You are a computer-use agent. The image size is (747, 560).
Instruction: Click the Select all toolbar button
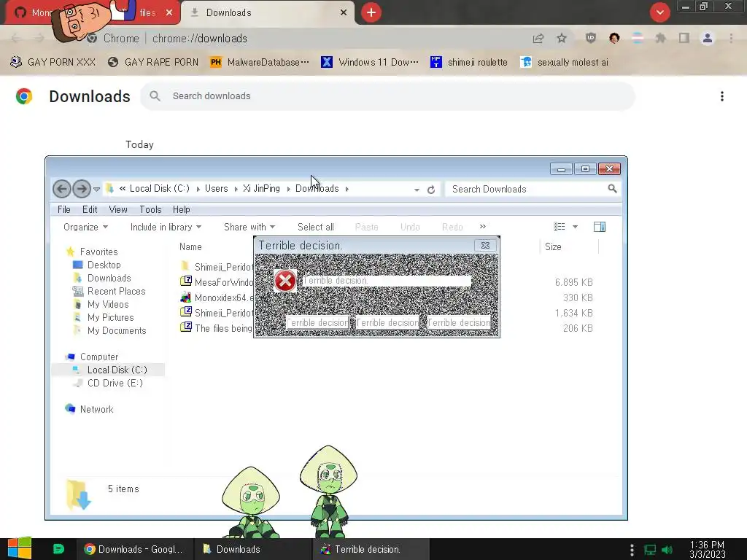click(x=315, y=227)
